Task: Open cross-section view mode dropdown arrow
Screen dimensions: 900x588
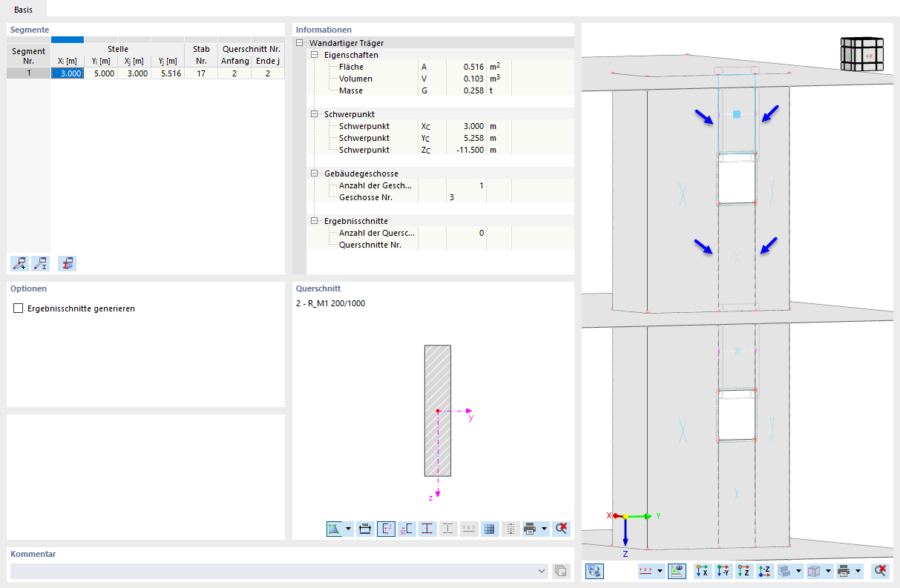Action: [x=349, y=529]
